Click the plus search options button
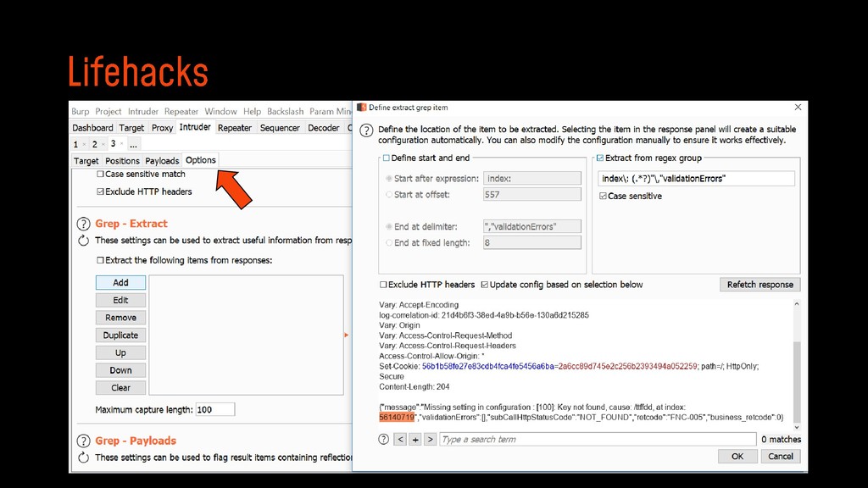Screen dimensions: 868x488 (x=415, y=440)
